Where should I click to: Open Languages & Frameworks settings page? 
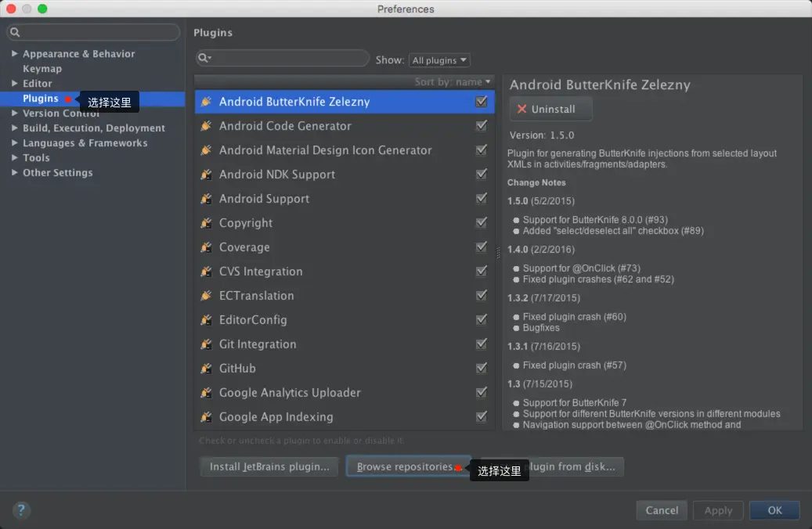pyautogui.click(x=85, y=143)
